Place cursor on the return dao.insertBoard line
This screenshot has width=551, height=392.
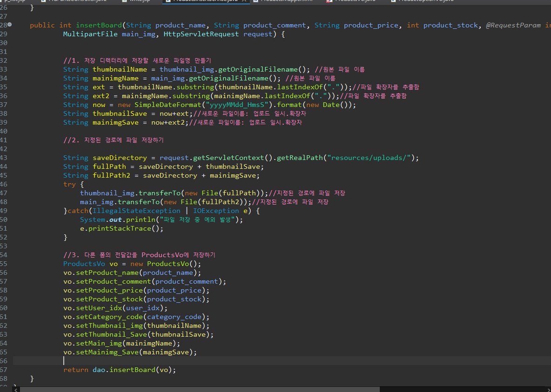click(120, 370)
